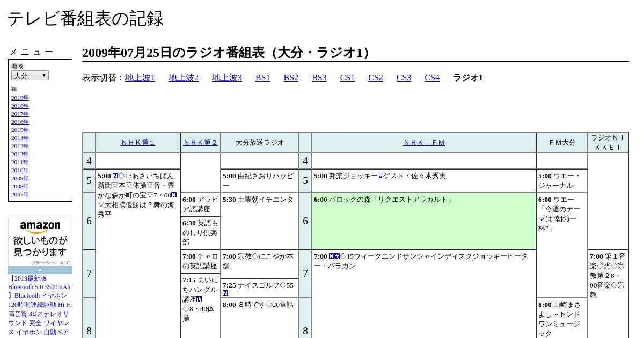644x338 pixels.
Task: Click the ＦＭ大分 column header
Action: point(562,143)
